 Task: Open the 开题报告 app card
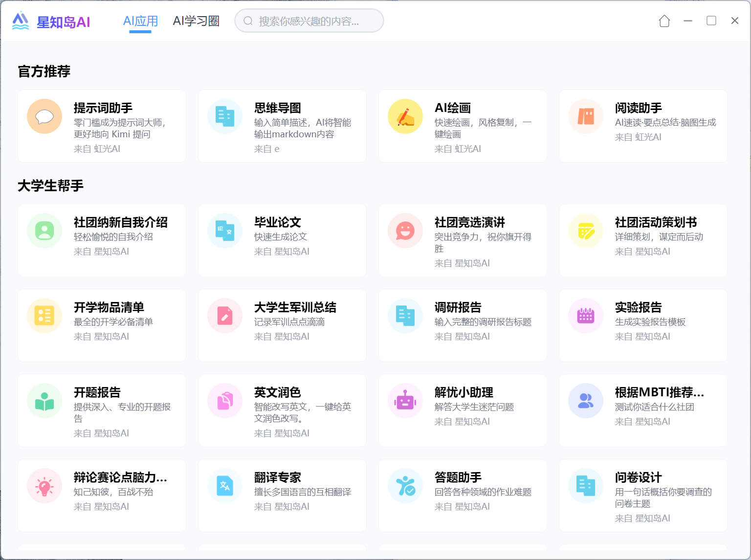coord(101,410)
